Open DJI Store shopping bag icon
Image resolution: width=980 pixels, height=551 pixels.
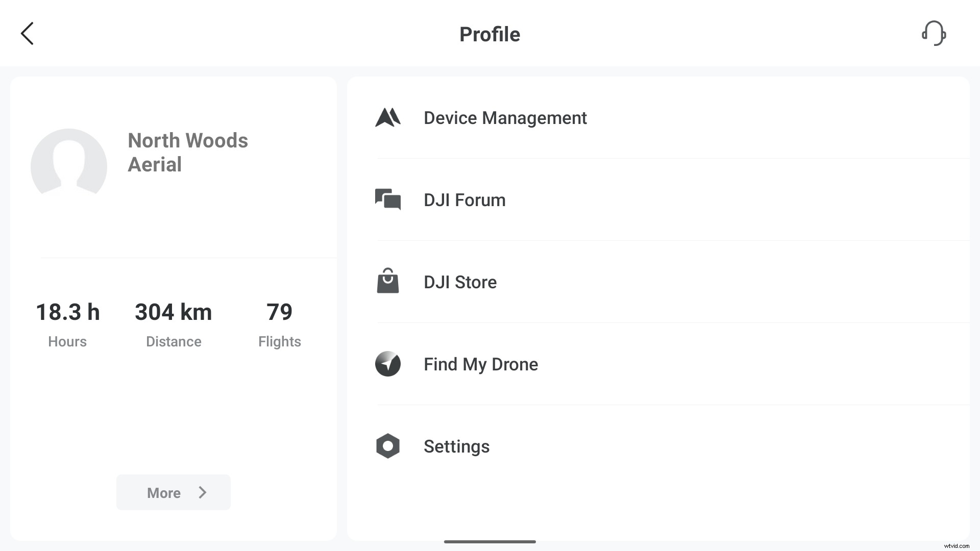tap(388, 282)
